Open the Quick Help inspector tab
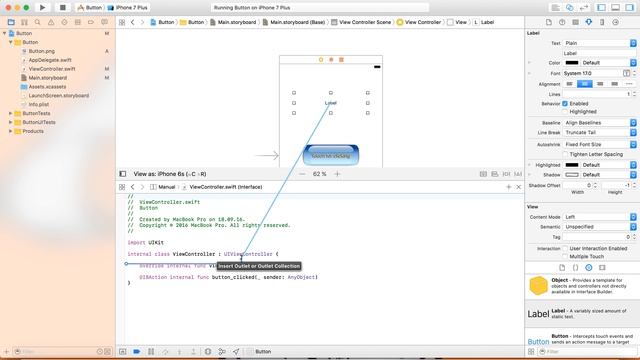Image resolution: width=640 pixels, height=360 pixels. pyautogui.click(x=562, y=22)
